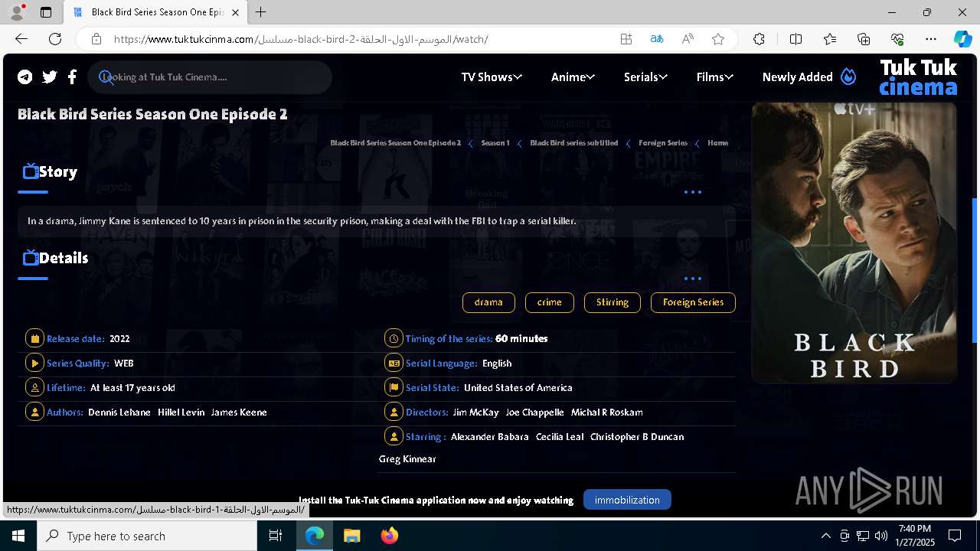
Task: Click the Tuk Tuk Cinema logo
Action: point(918,77)
